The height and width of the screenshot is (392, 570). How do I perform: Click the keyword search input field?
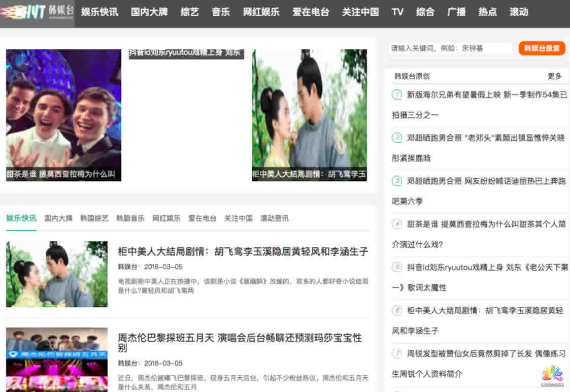click(x=451, y=49)
